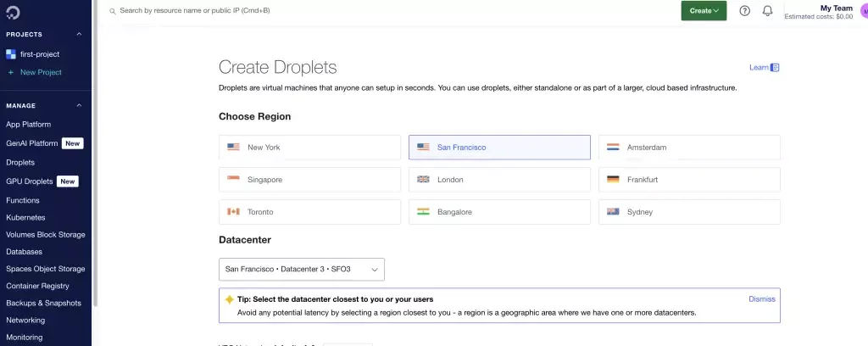Open App Platform in sidebar
This screenshot has height=346, width=868.
pos(28,125)
